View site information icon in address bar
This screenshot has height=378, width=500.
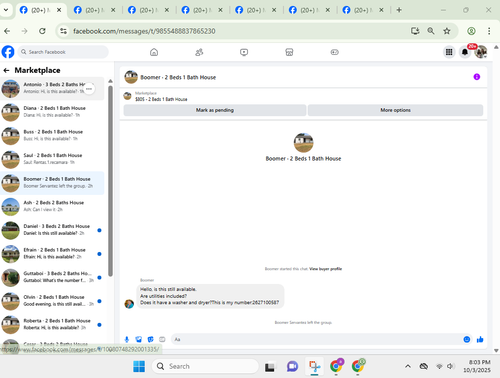[x=63, y=31]
